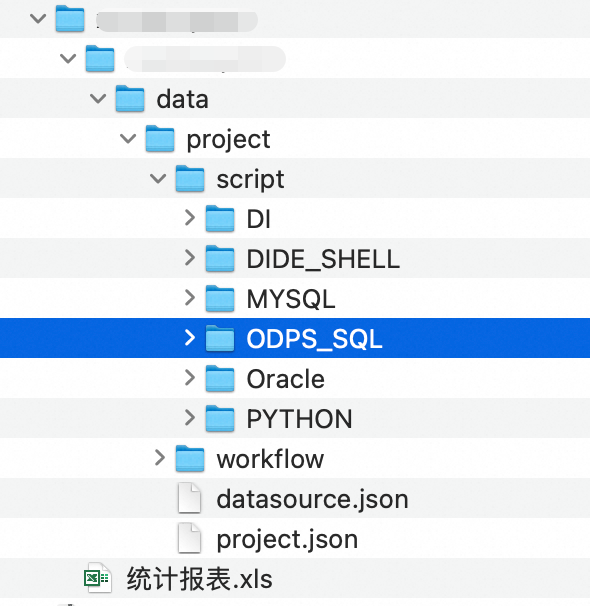This screenshot has height=606, width=590.
Task: Expand the selected ODPS_SQL folder chevron
Action: point(190,338)
